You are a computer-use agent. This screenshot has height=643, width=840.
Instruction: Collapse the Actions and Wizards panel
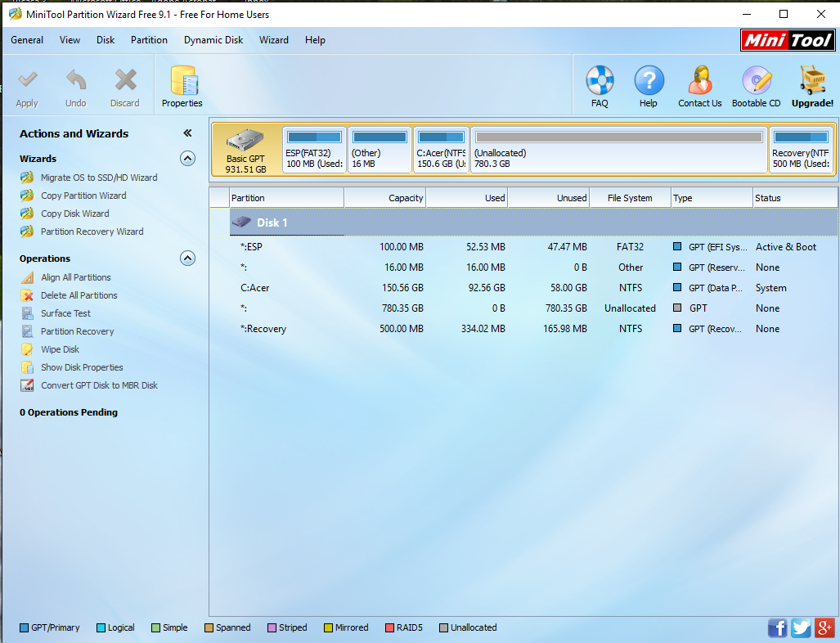(187, 133)
